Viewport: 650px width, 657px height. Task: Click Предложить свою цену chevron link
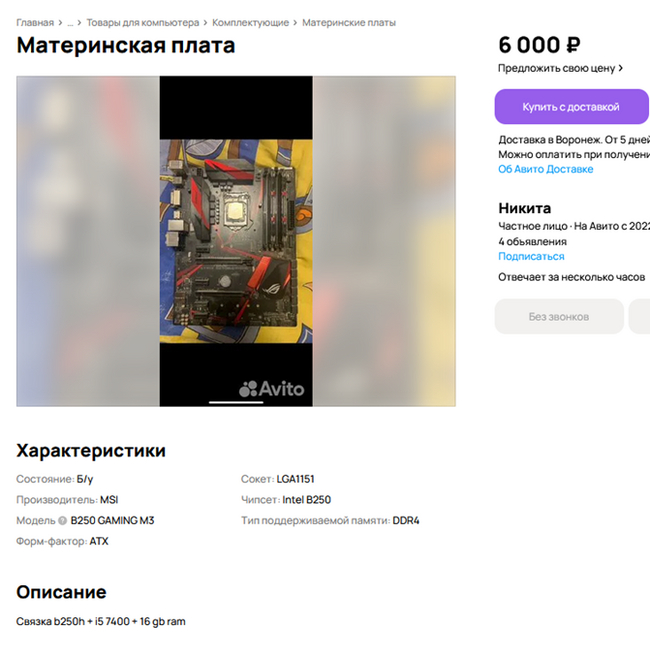(x=560, y=68)
